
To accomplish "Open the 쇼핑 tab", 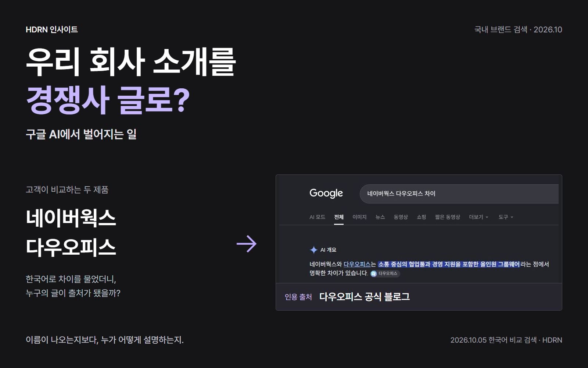I will click(421, 217).
